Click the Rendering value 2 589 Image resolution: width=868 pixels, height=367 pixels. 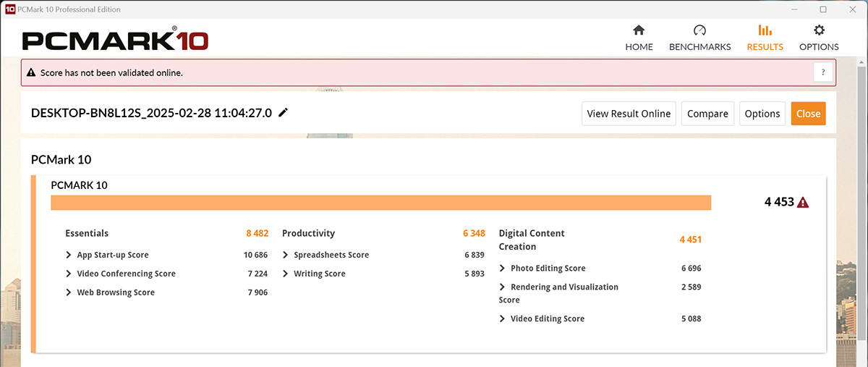pos(691,287)
